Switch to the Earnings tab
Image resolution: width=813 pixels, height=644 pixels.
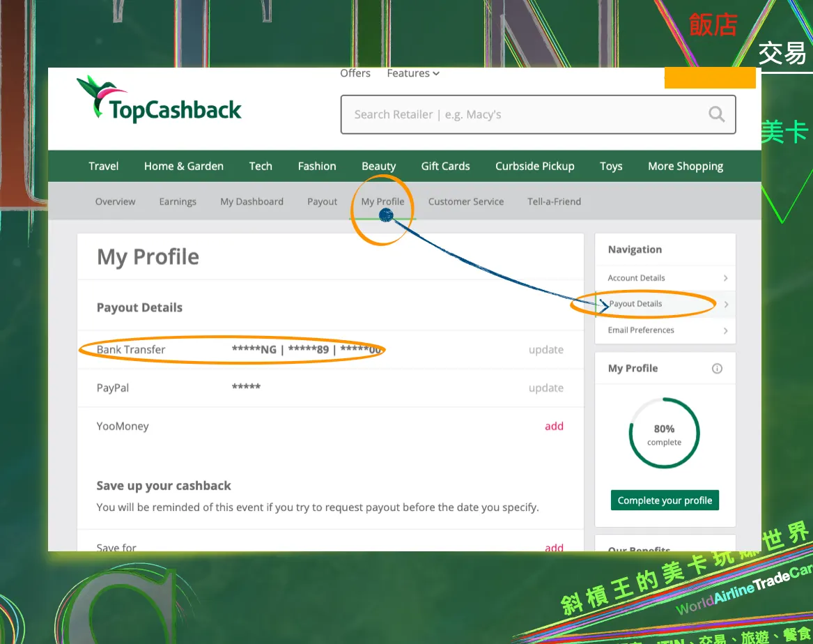178,201
